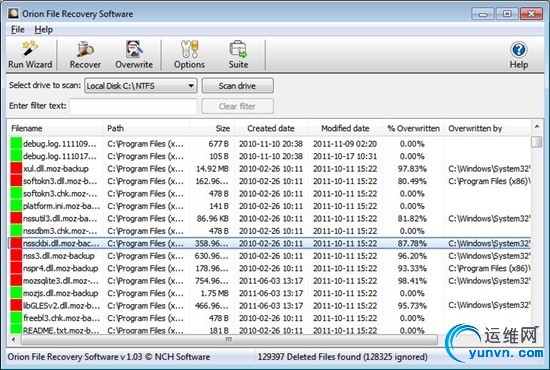
Task: Select the file freebl3.chk.moz-ba...
Action: click(x=61, y=318)
